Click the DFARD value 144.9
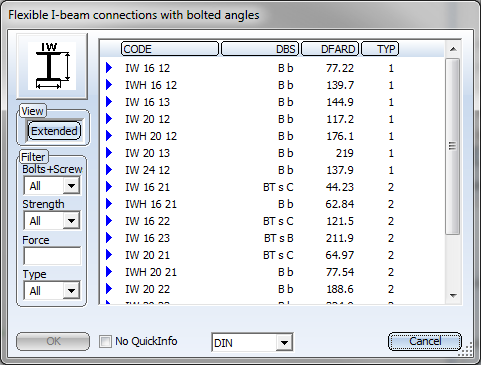This screenshot has width=481, height=365. point(340,102)
